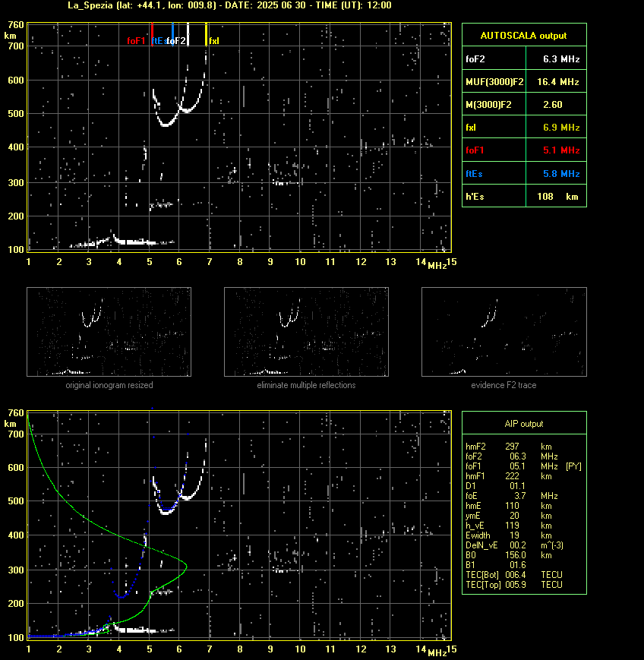Click the red foF1 marker label

136,41
